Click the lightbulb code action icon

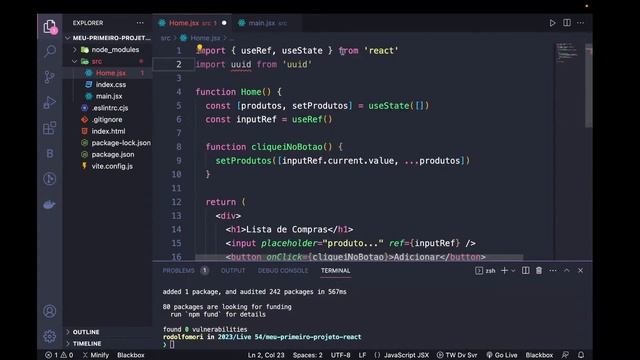200,48
